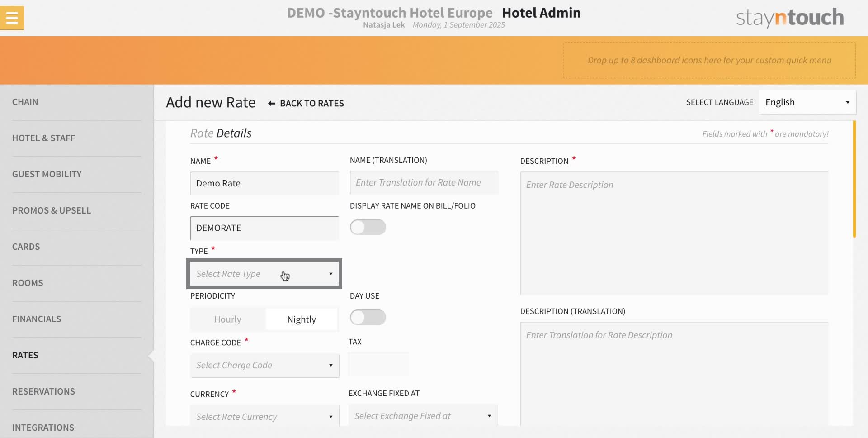Expand the Select Rate Currency dropdown
Viewport: 868px width, 438px height.
tap(264, 416)
